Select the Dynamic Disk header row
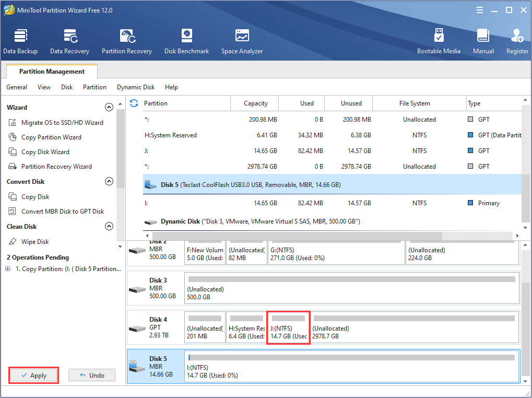The width and height of the screenshot is (532, 398). coord(332,221)
